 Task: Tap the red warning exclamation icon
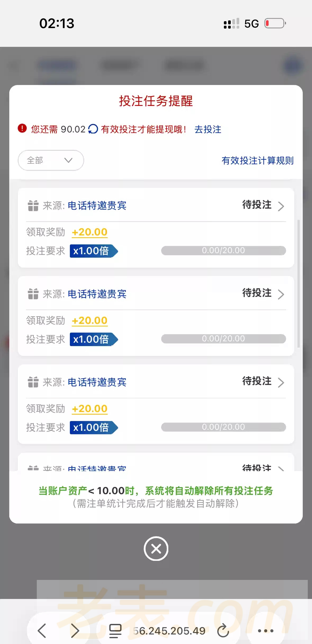(22, 128)
